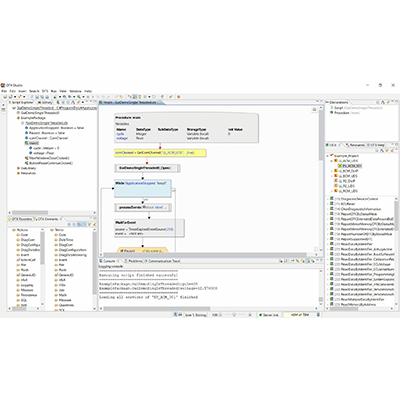Click the console horizontal scrollbar
400x400 pixels.
coord(157,308)
